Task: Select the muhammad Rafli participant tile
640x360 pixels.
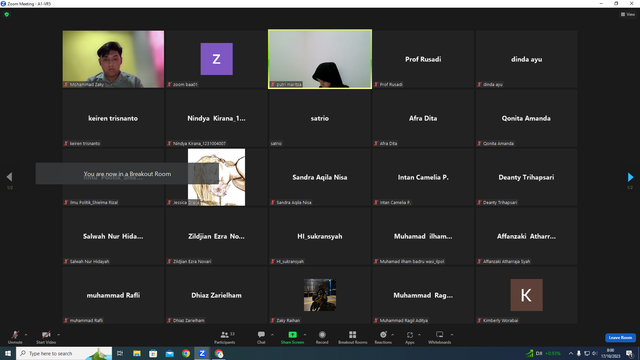Action: (113, 295)
